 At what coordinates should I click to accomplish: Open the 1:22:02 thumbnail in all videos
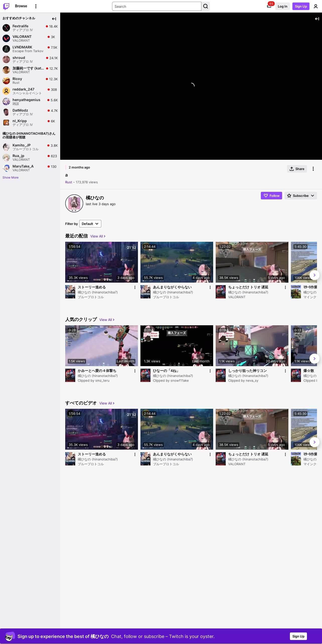[252, 429]
